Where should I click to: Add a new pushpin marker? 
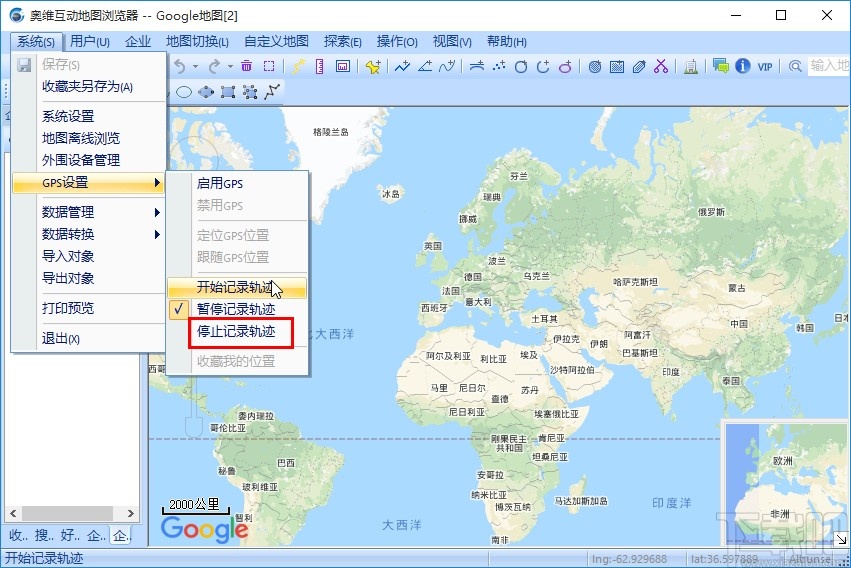click(x=373, y=66)
